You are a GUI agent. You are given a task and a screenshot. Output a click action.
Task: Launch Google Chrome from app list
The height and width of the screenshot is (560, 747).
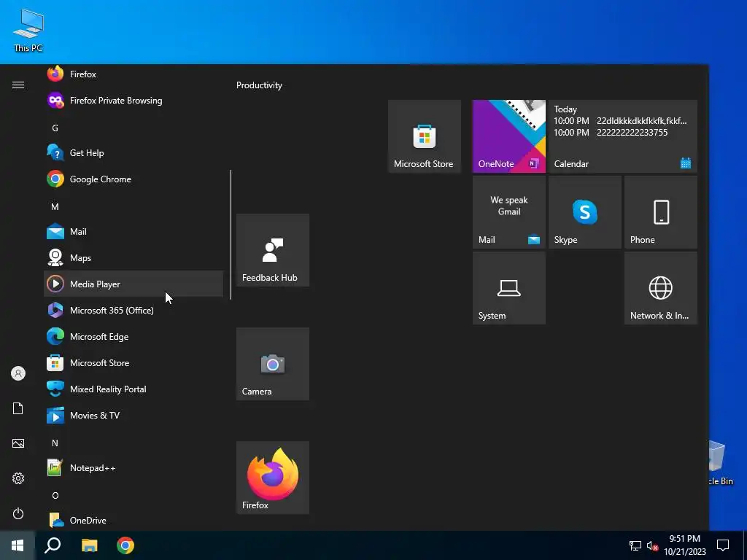click(x=133, y=179)
